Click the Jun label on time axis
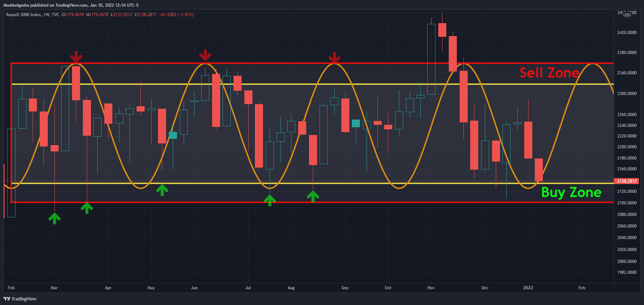644x305 pixels. tap(194, 288)
